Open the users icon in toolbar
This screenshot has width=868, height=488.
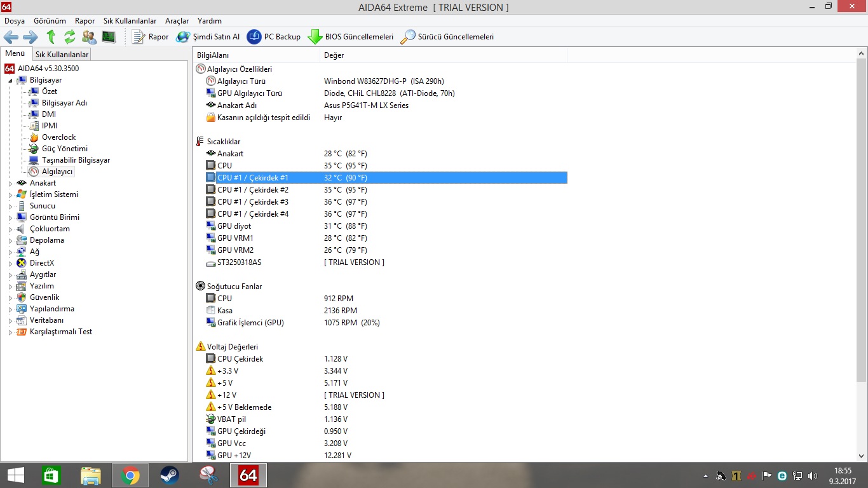click(89, 37)
